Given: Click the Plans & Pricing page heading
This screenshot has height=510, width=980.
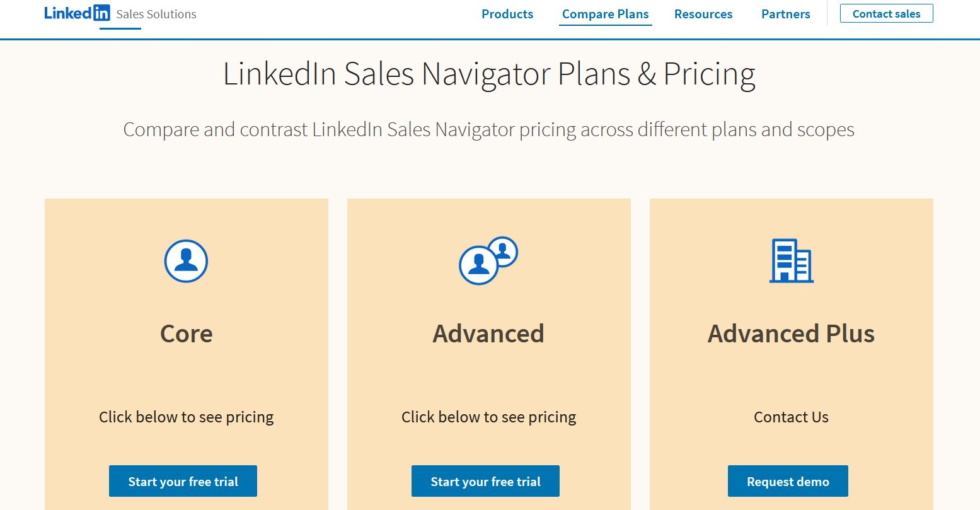Looking at the screenshot, I should (x=489, y=74).
